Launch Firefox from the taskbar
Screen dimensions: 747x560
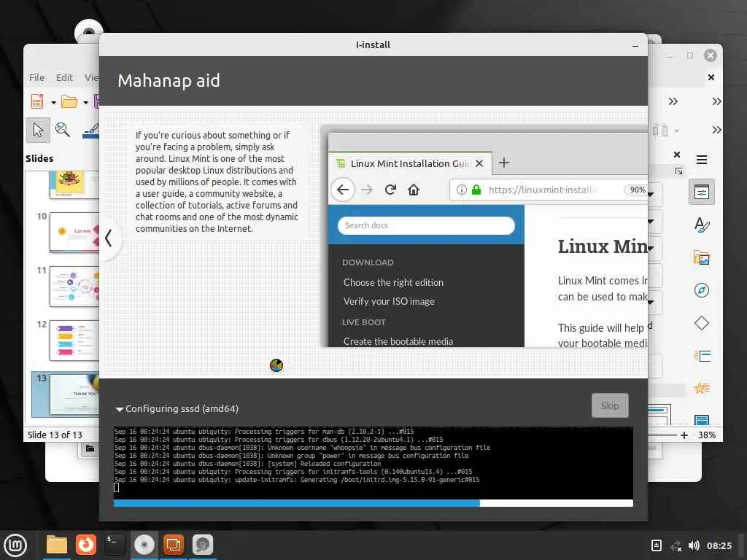(86, 545)
